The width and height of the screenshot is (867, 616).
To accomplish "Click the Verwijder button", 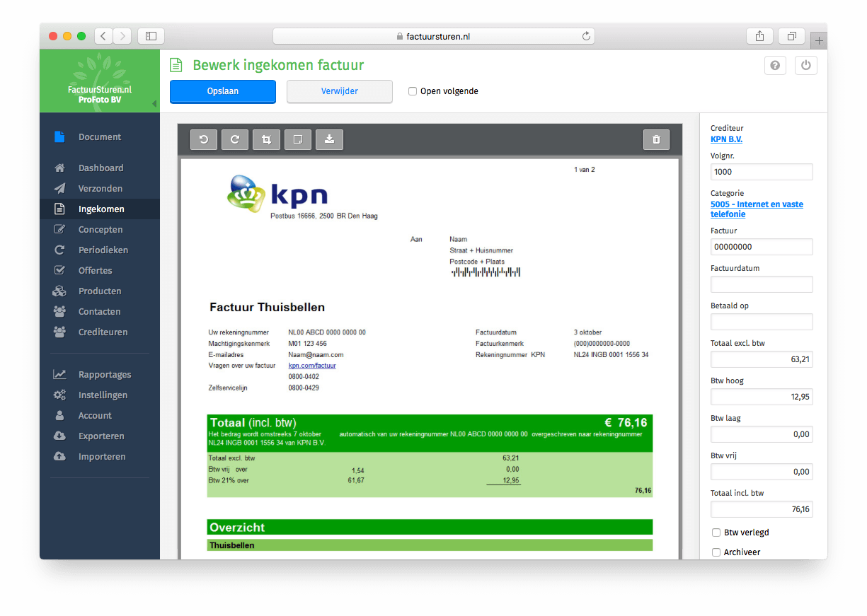I will 339,91.
